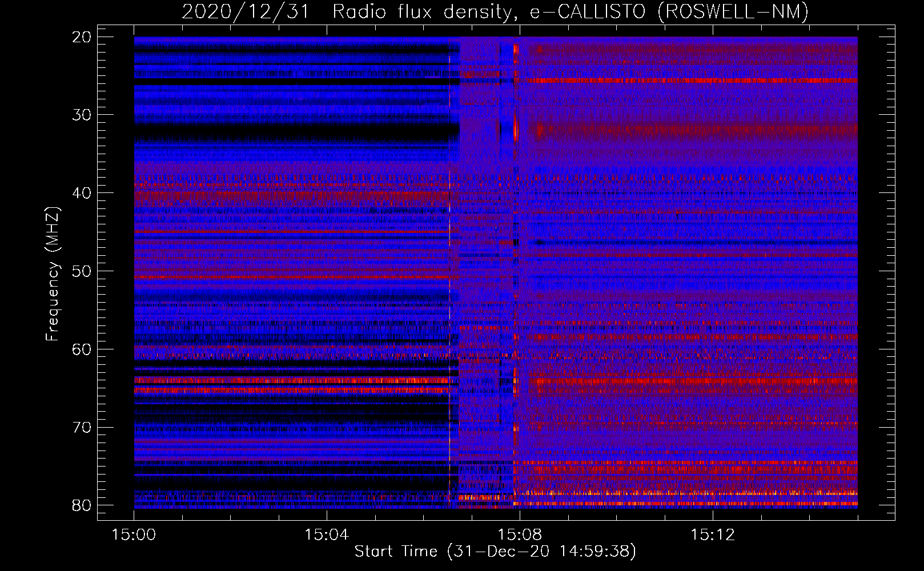Click the 15:12 time tick label

tap(712, 535)
